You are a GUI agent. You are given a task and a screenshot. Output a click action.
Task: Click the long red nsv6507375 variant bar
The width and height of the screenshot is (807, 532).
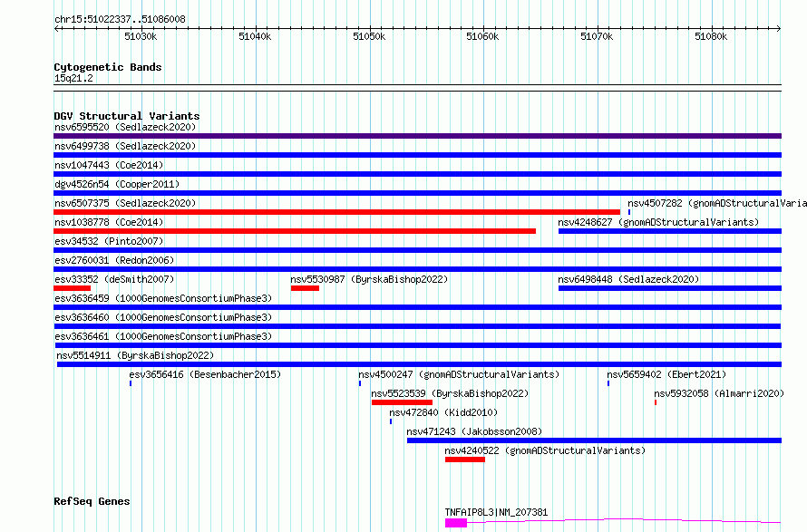click(336, 212)
